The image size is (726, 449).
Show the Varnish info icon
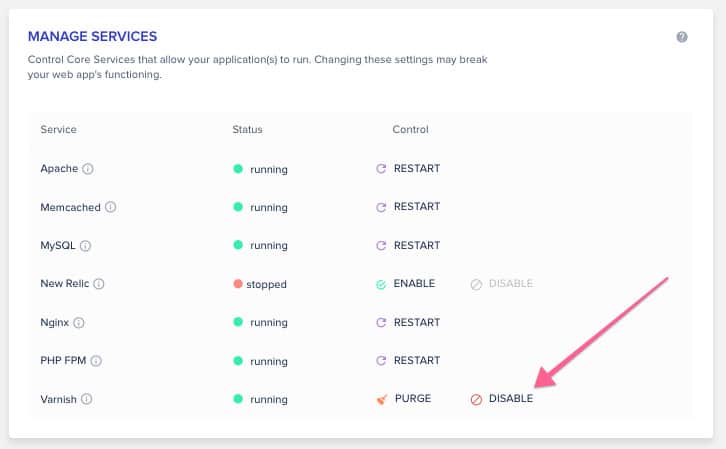tap(87, 399)
